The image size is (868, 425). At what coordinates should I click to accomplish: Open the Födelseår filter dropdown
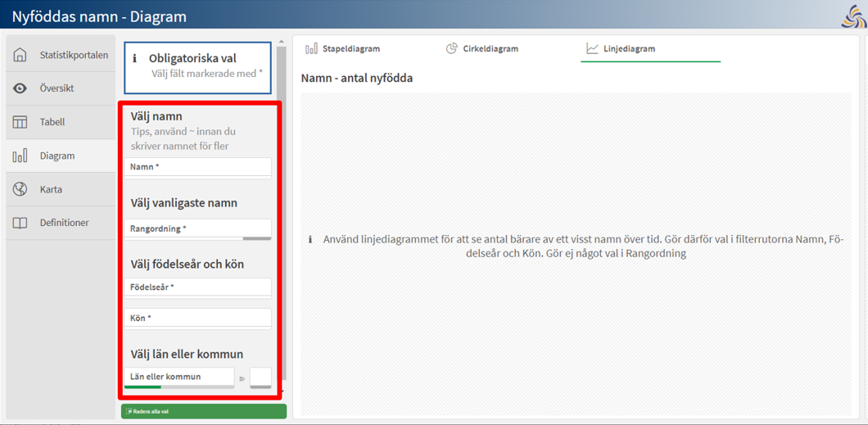pos(197,287)
